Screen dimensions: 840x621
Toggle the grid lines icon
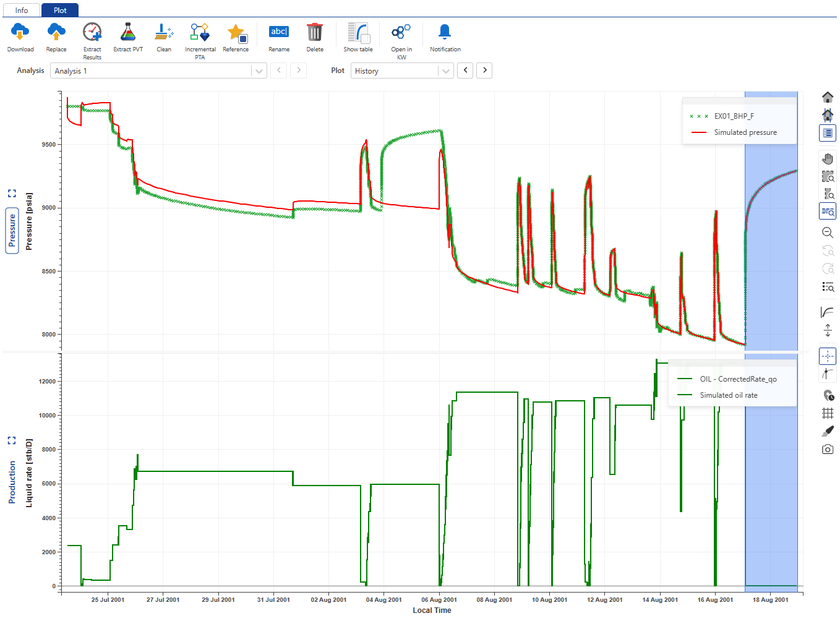[x=828, y=413]
